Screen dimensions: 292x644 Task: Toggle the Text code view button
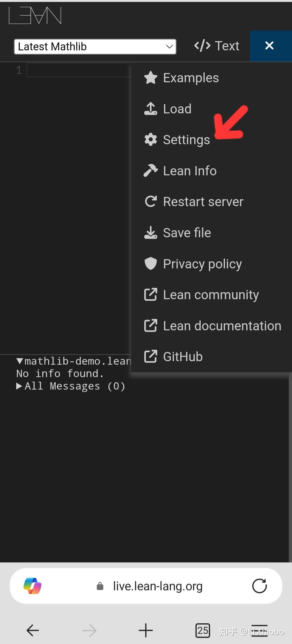coord(217,46)
